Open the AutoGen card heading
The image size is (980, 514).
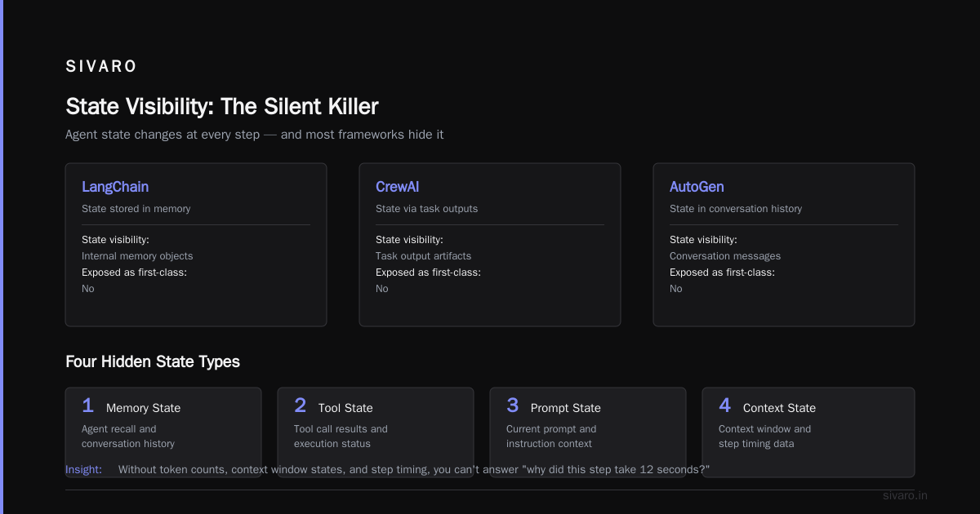697,187
